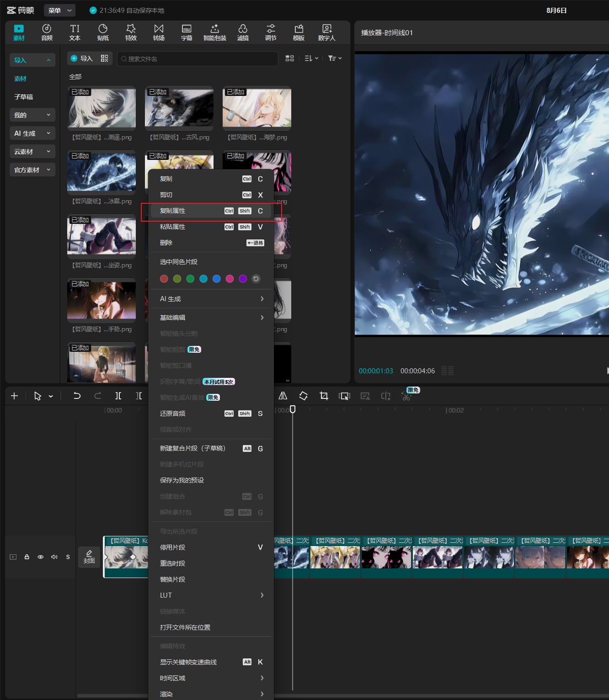This screenshot has width=609, height=700.
Task: Select 子草稿 in the left sidebar
Action: point(23,97)
